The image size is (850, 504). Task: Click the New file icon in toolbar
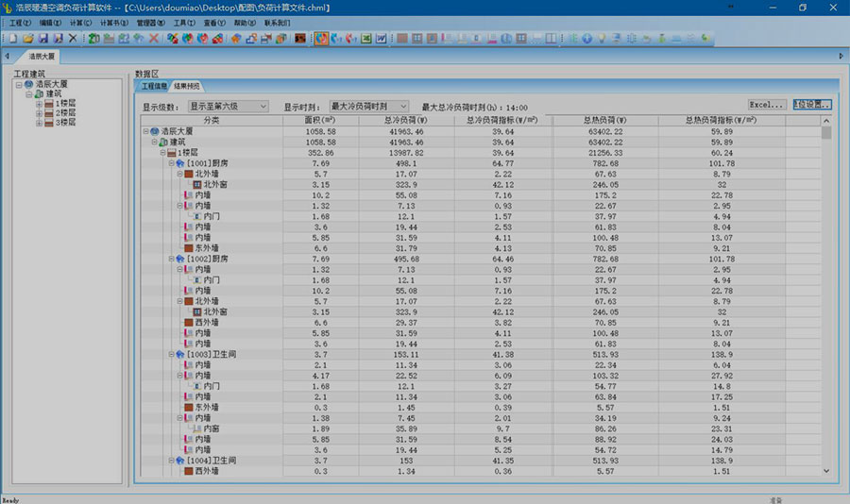12,39
